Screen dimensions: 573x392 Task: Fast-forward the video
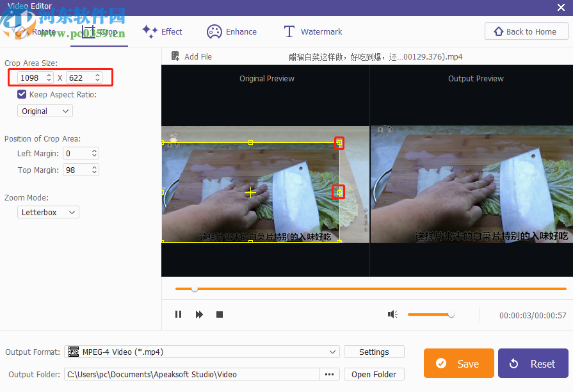tap(199, 314)
